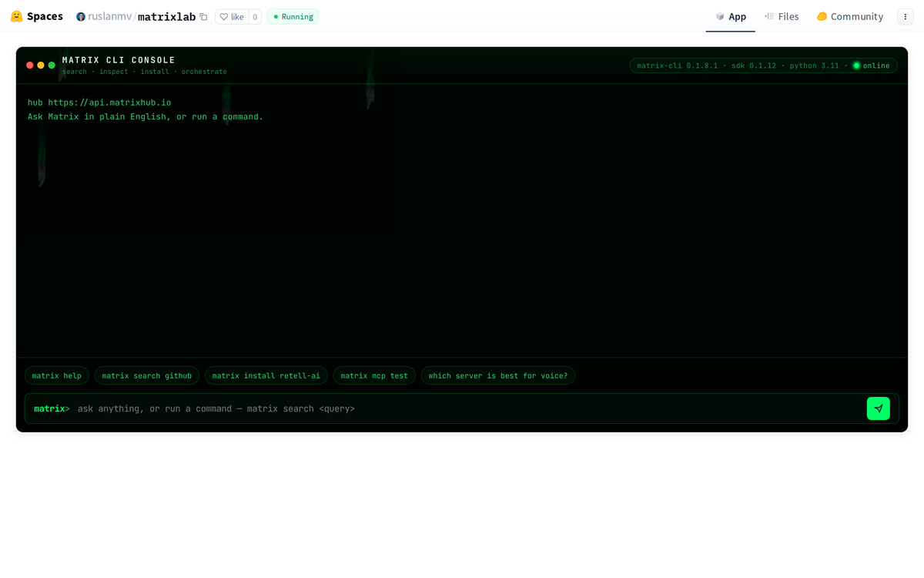This screenshot has width=924, height=578.
Task: Switch to the App tab
Action: pyautogui.click(x=730, y=16)
